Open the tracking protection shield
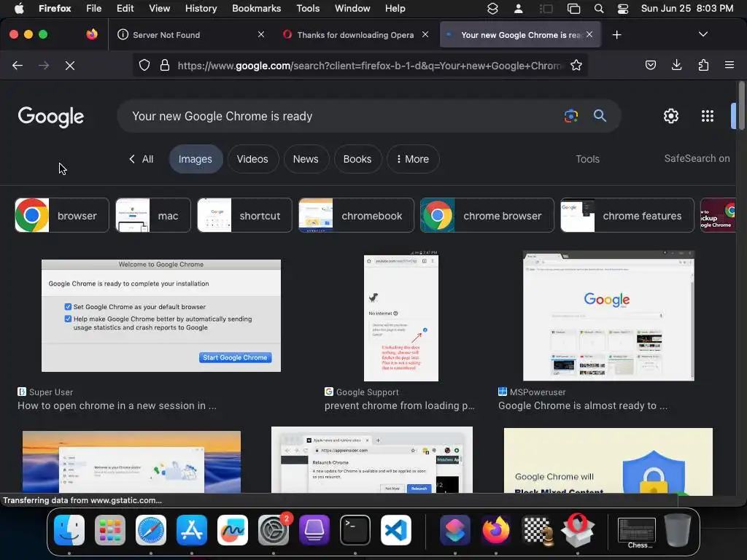747x560 pixels. coord(144,65)
